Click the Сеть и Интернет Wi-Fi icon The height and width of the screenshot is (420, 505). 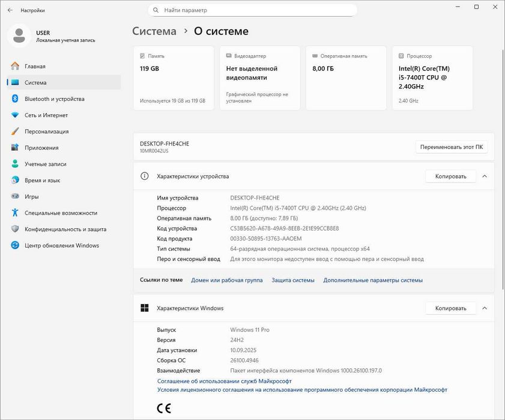15,115
